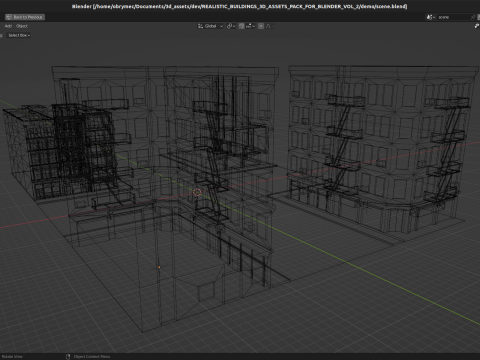Click the tool settings icon at right edge
Viewport: 480px width, 360px height.
click(x=477, y=26)
